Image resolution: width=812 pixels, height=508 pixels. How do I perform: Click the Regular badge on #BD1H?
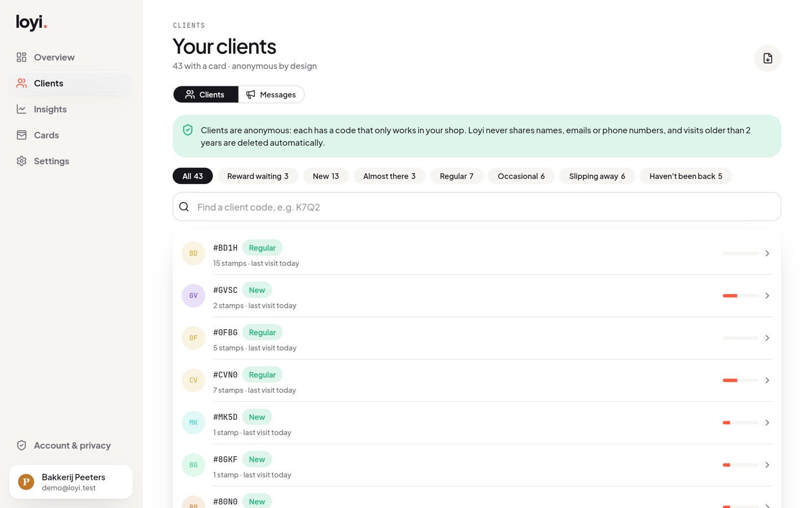[x=262, y=248]
